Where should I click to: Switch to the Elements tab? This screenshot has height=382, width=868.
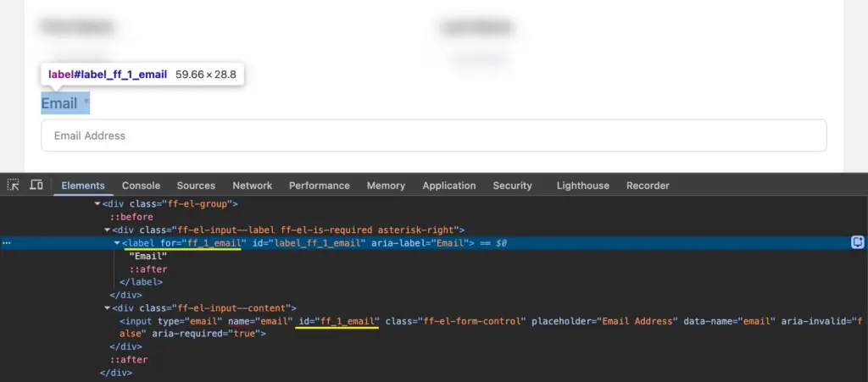pos(83,185)
